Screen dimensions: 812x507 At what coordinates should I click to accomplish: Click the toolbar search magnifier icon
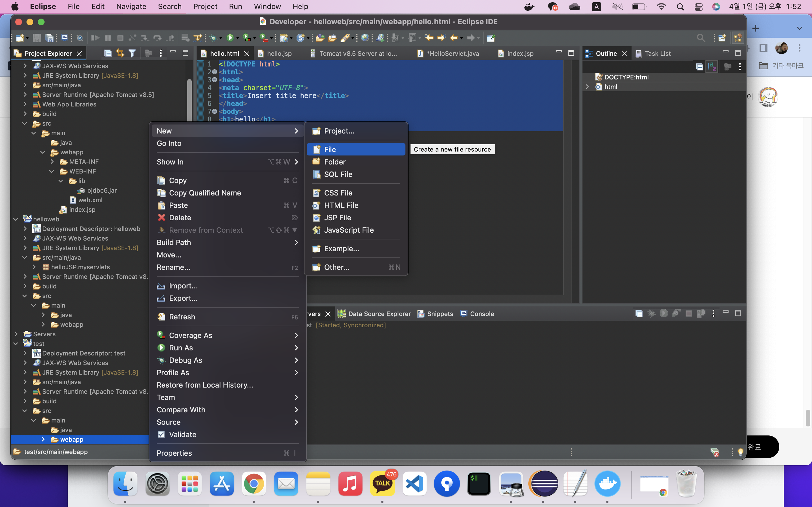coord(701,38)
